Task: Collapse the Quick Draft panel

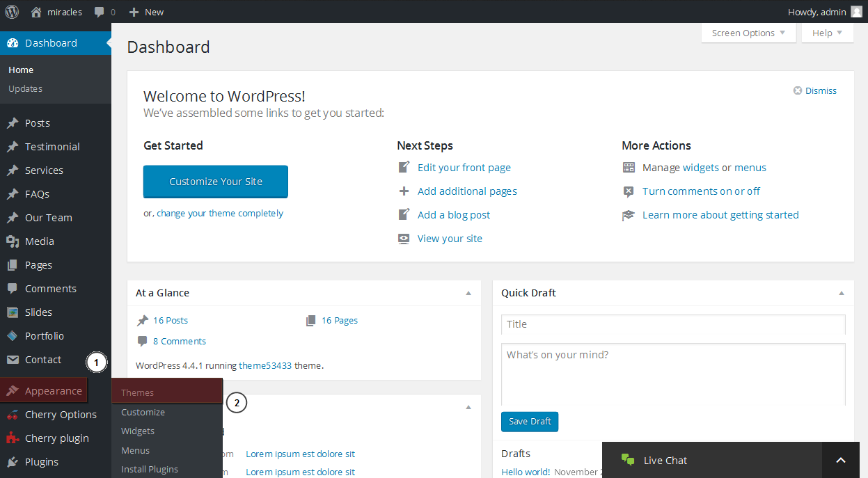Action: pyautogui.click(x=842, y=293)
